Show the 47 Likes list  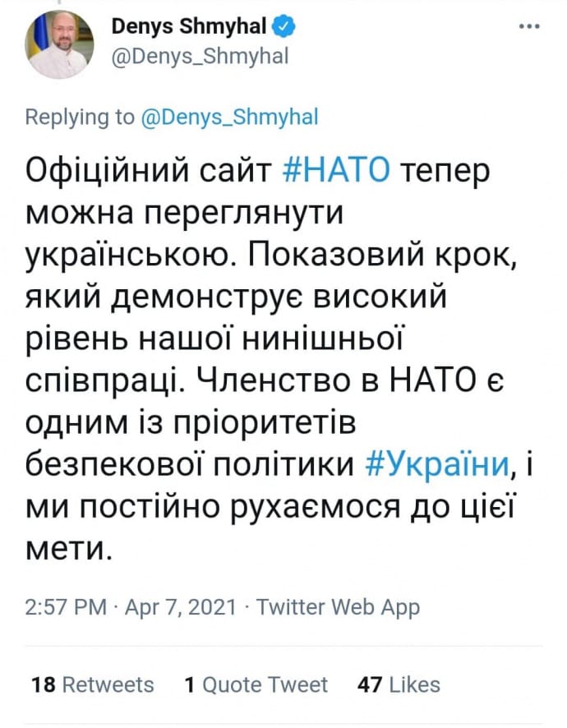(x=399, y=684)
